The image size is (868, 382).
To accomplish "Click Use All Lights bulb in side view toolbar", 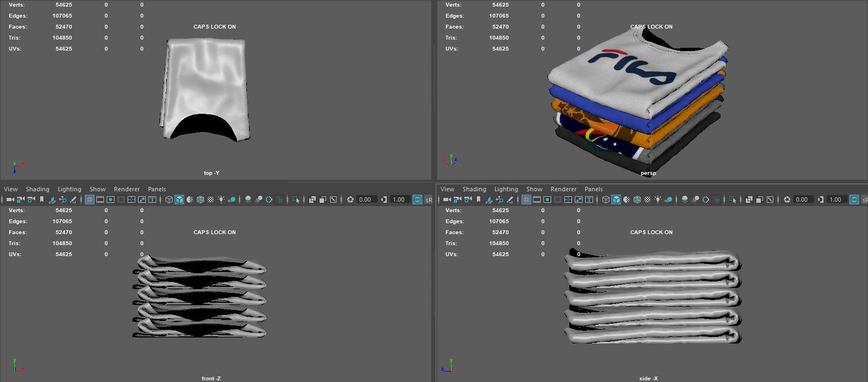I will [658, 200].
